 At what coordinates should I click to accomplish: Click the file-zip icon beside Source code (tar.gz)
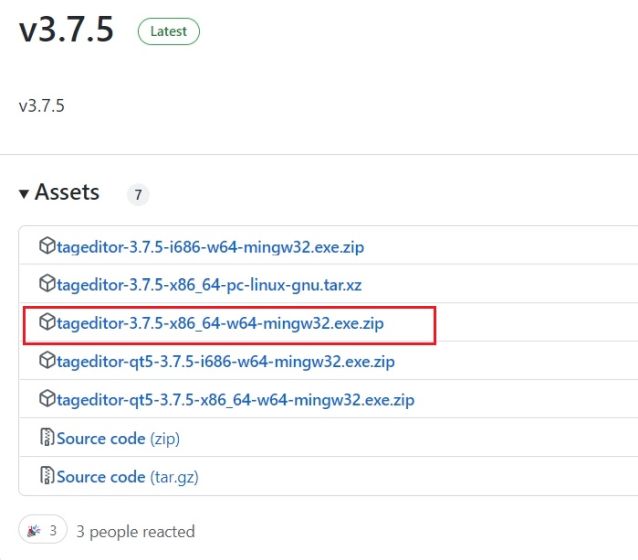coord(47,477)
